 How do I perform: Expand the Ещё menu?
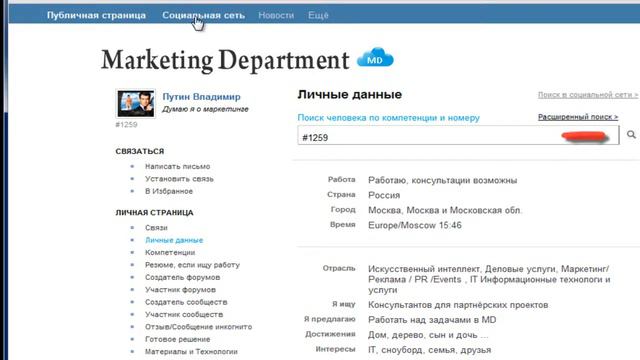click(318, 15)
